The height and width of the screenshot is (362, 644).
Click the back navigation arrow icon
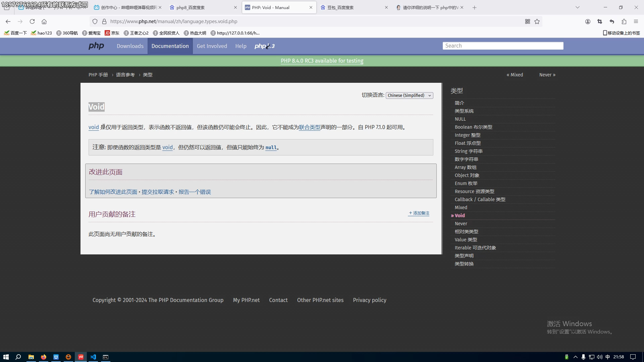8,22
